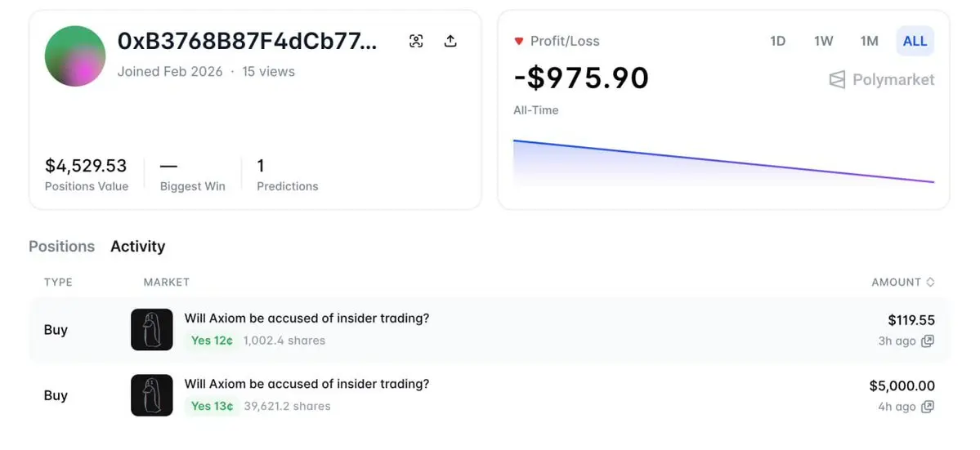This screenshot has height=450, width=980.
Task: Switch the chart to 1W range
Action: tap(823, 41)
